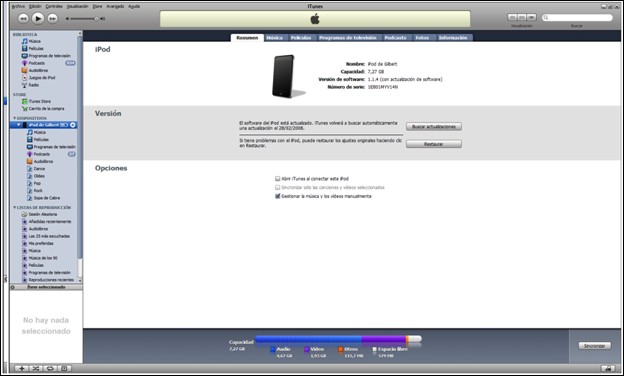Viewport: 624px width, 376px height.
Task: Open Sesión Aleatoria party shuffle
Action: (39, 214)
